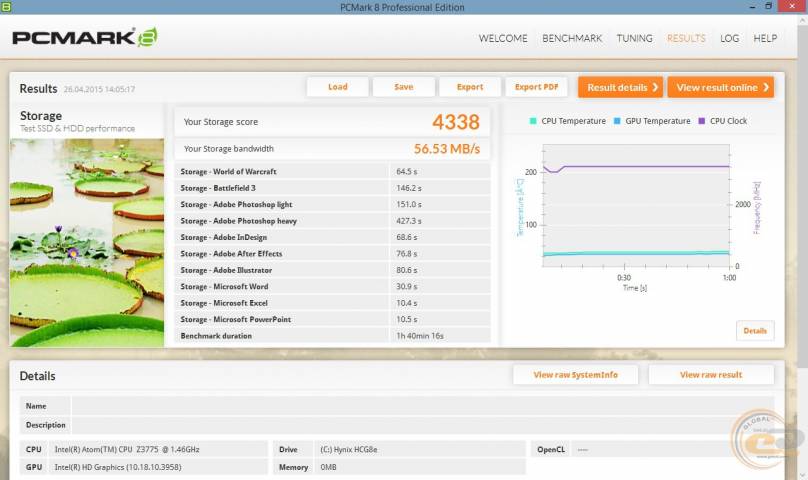The height and width of the screenshot is (480, 808).
Task: Select the Microsoft PowerPoint row
Action: point(333,320)
